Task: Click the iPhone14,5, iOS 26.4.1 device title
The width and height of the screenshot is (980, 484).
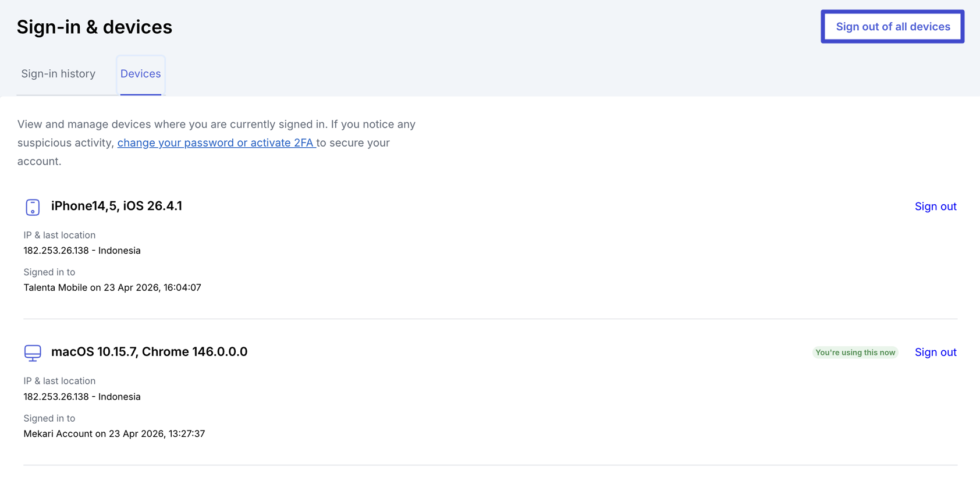Action: [116, 206]
